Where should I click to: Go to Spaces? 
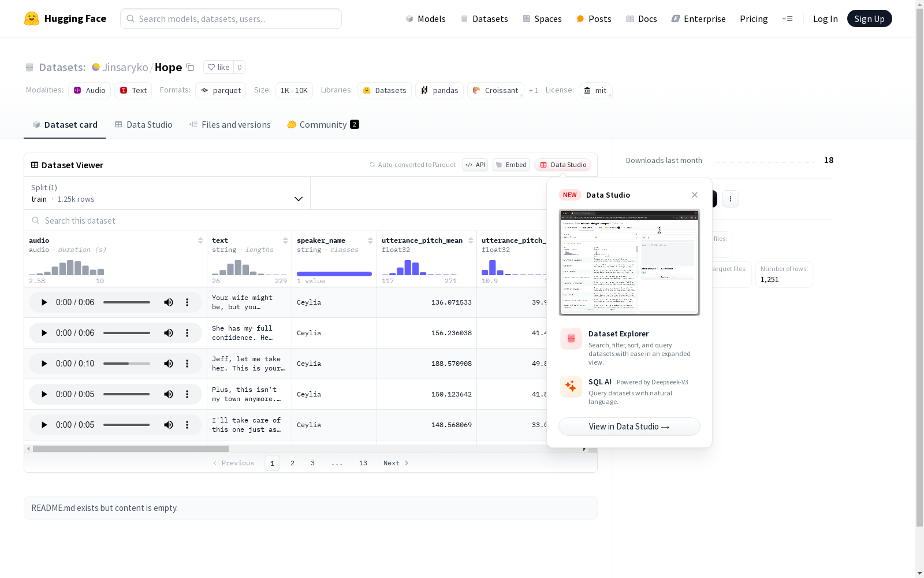542,18
